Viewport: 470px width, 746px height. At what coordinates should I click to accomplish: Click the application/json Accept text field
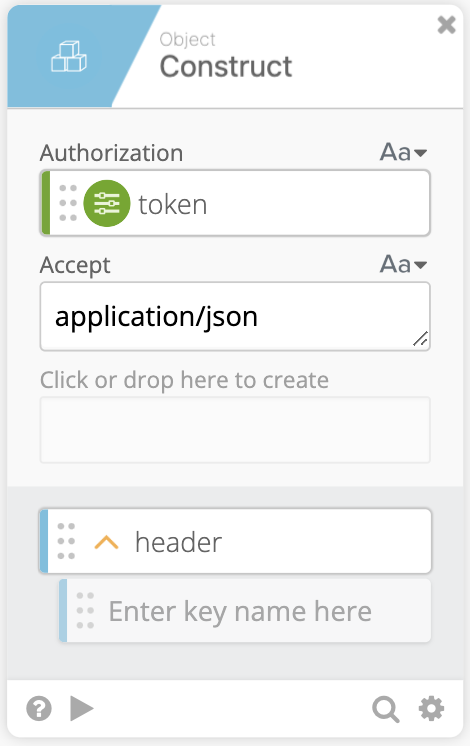point(235,316)
